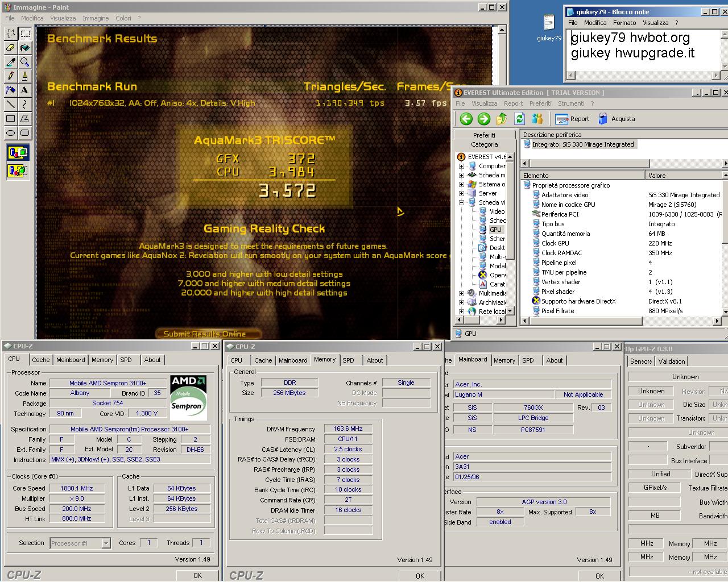Open SPD tab in Memory CPU-Z window
This screenshot has width=728, height=582.
coord(349,360)
